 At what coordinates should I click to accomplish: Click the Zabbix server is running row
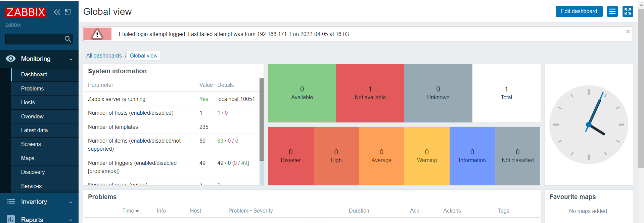pos(171,99)
